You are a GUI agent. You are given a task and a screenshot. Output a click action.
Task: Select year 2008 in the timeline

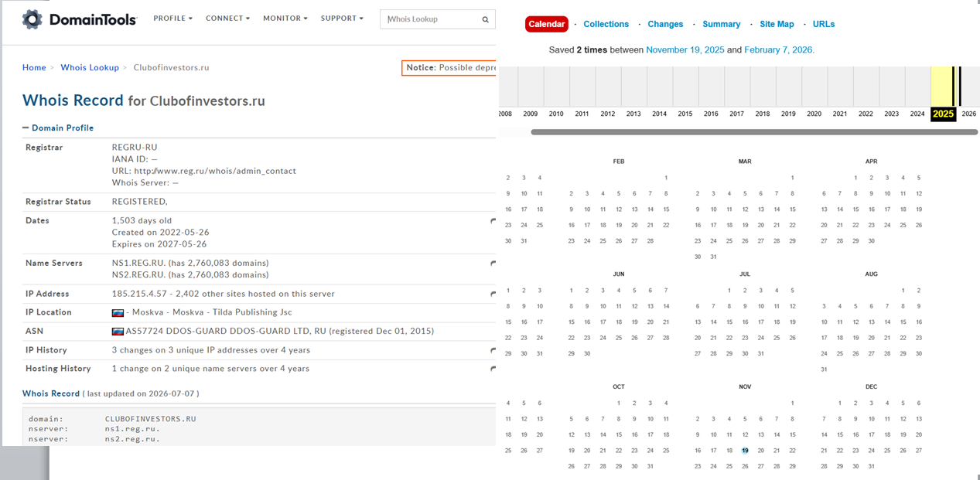pyautogui.click(x=504, y=114)
